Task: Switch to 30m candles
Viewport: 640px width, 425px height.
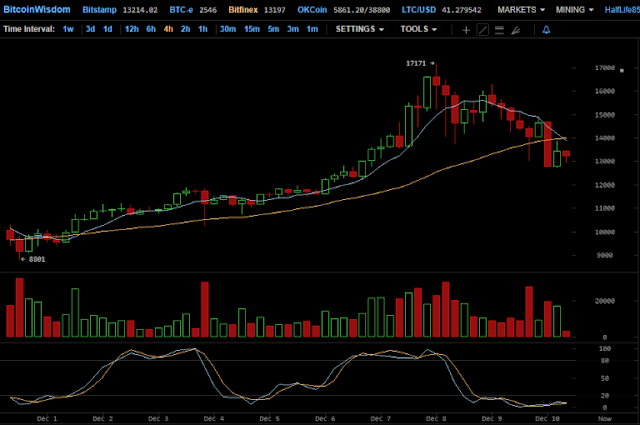Action: (x=228, y=29)
